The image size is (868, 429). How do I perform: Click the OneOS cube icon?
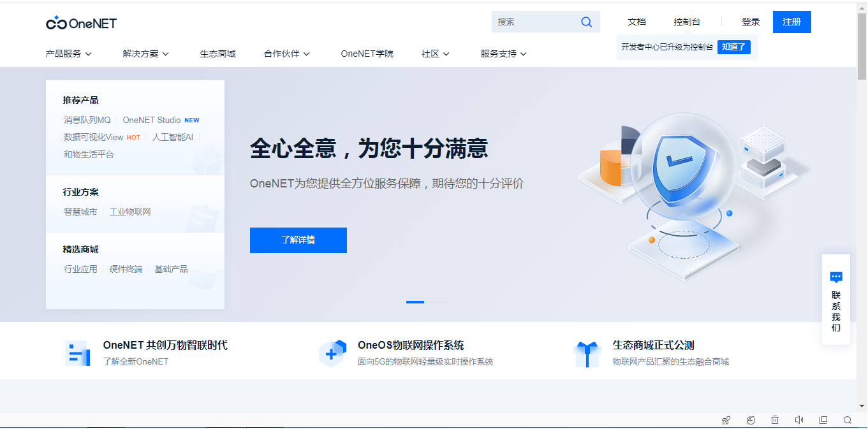(332, 354)
